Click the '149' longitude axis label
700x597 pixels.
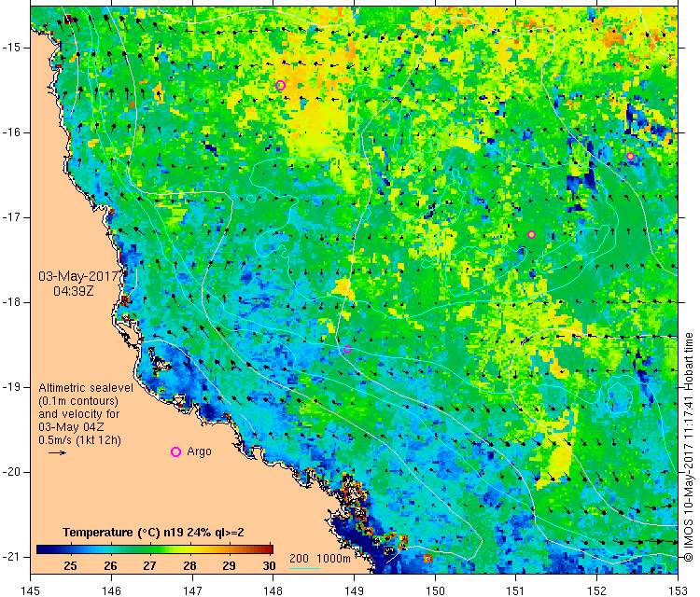pyautogui.click(x=354, y=590)
